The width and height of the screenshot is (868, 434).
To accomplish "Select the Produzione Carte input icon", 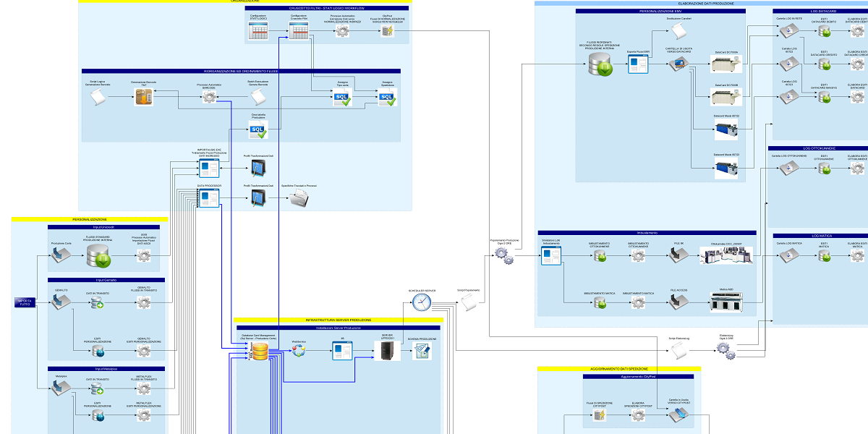I will click(x=61, y=255).
